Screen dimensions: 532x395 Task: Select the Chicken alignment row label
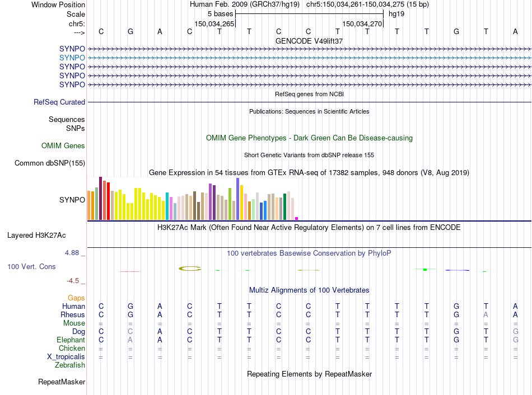72,348
